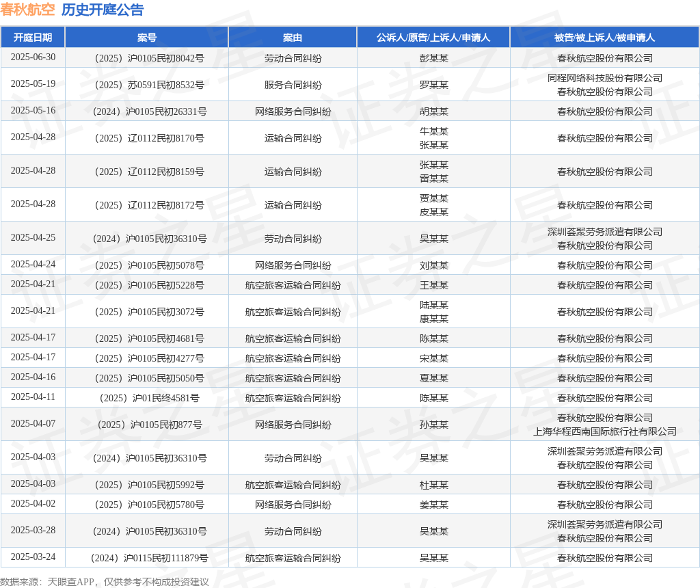Click case number (2025)辽0112民初8170号
Viewport: 700px width, 588px height.
point(150,138)
